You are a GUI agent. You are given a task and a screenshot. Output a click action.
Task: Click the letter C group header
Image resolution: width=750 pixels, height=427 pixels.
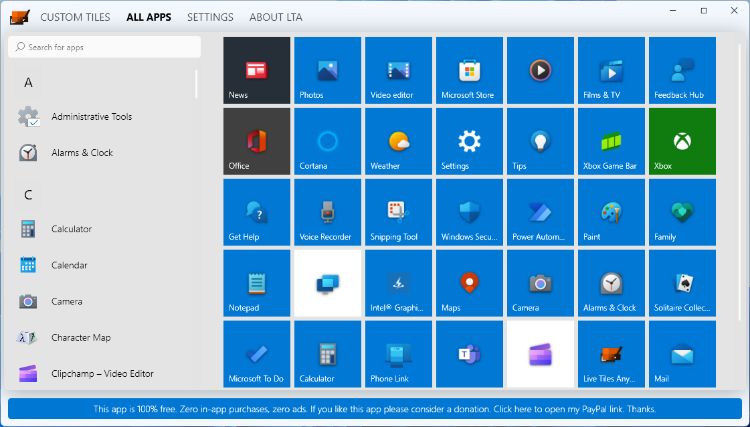[x=28, y=195]
